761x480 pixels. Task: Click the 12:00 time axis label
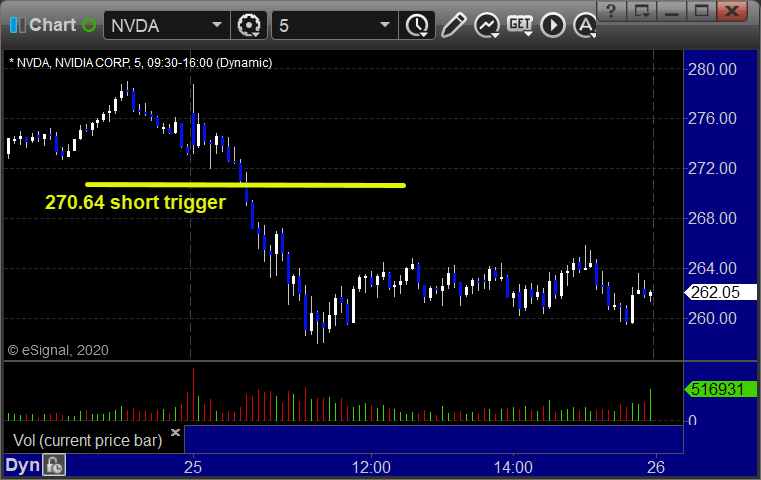click(x=371, y=467)
